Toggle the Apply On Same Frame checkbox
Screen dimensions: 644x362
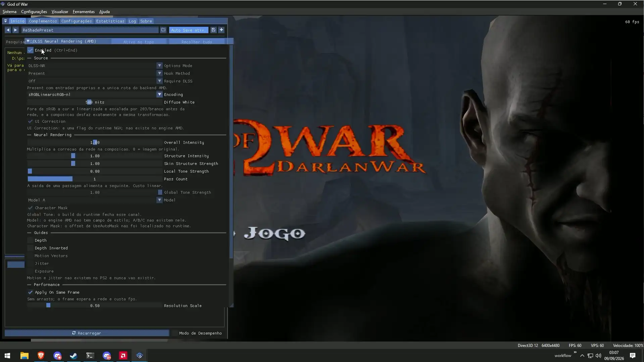coord(30,292)
